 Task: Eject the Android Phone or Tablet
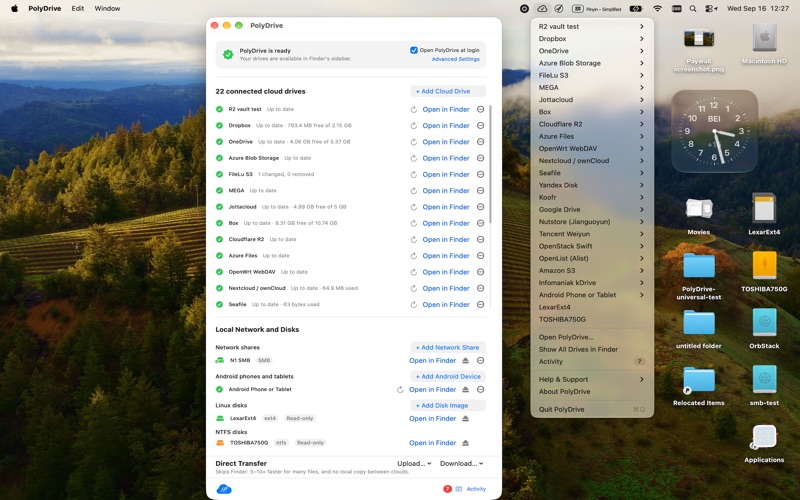465,390
